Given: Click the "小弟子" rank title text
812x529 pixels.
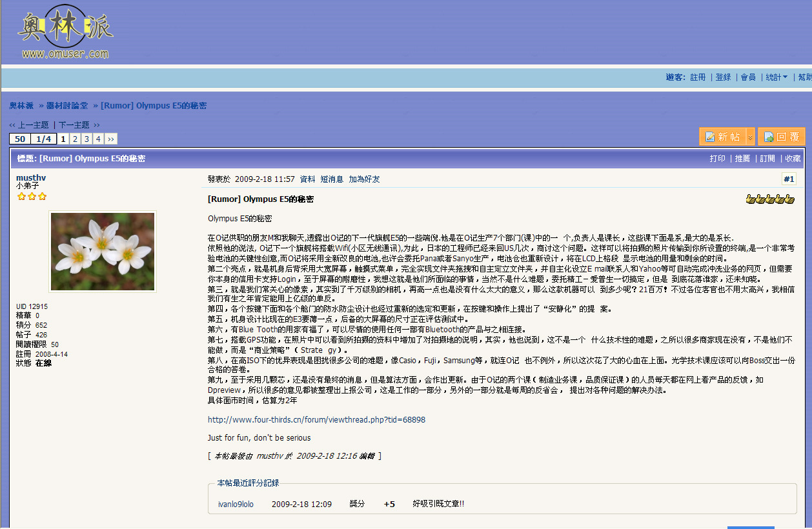Looking at the screenshot, I should click(28, 186).
